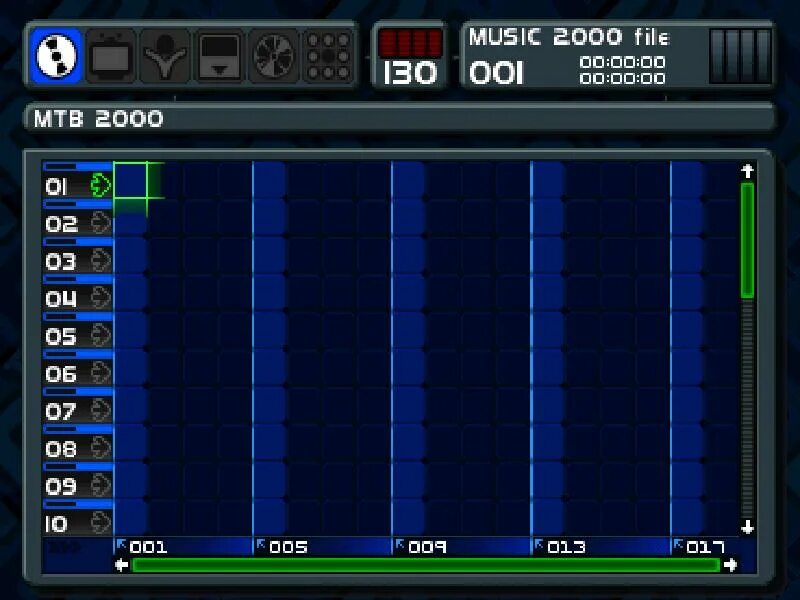Open the television video mode icon
800x600 pixels.
(110, 56)
